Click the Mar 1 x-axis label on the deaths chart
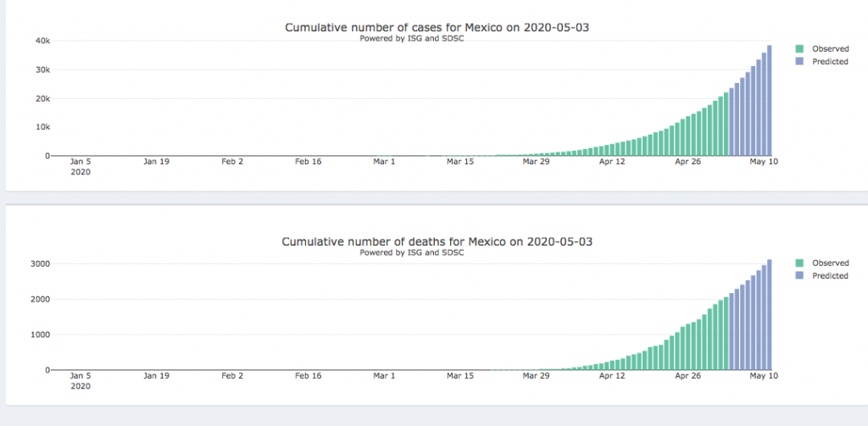This screenshot has height=426, width=868. pos(384,375)
